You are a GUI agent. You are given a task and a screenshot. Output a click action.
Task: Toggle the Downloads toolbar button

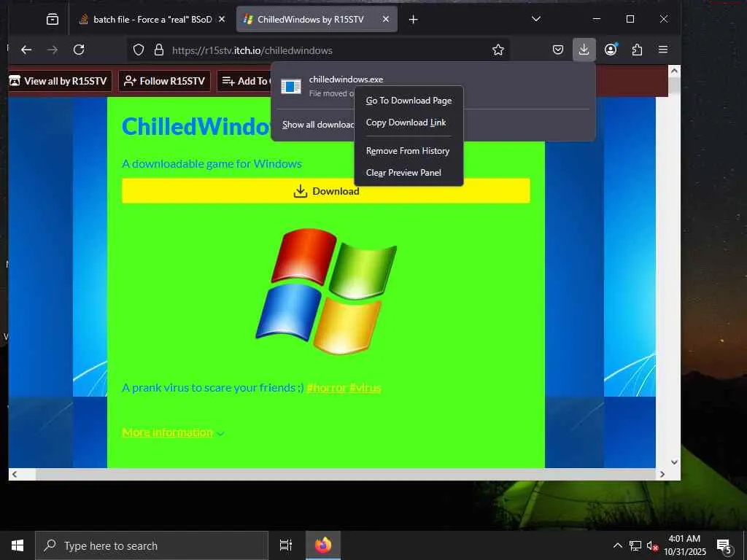(584, 50)
